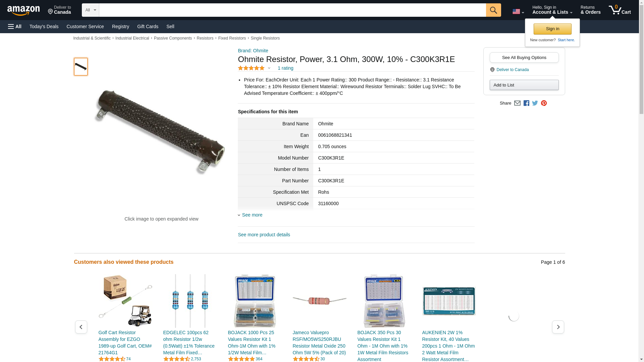644x362 pixels.
Task: Click See All Buying Options button
Action: click(524, 58)
